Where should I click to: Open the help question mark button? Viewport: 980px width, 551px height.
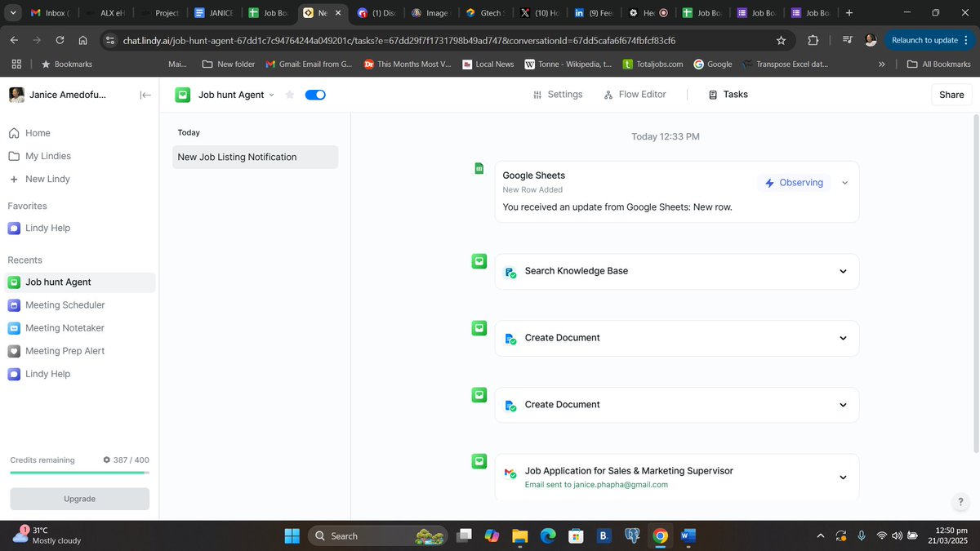click(x=960, y=502)
